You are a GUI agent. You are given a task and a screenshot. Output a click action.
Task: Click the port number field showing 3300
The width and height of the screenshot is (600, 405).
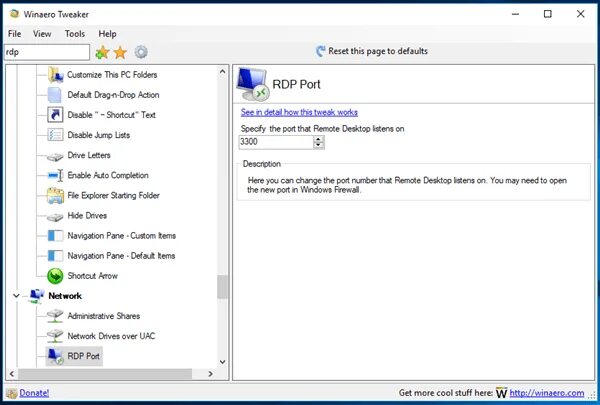pyautogui.click(x=276, y=142)
